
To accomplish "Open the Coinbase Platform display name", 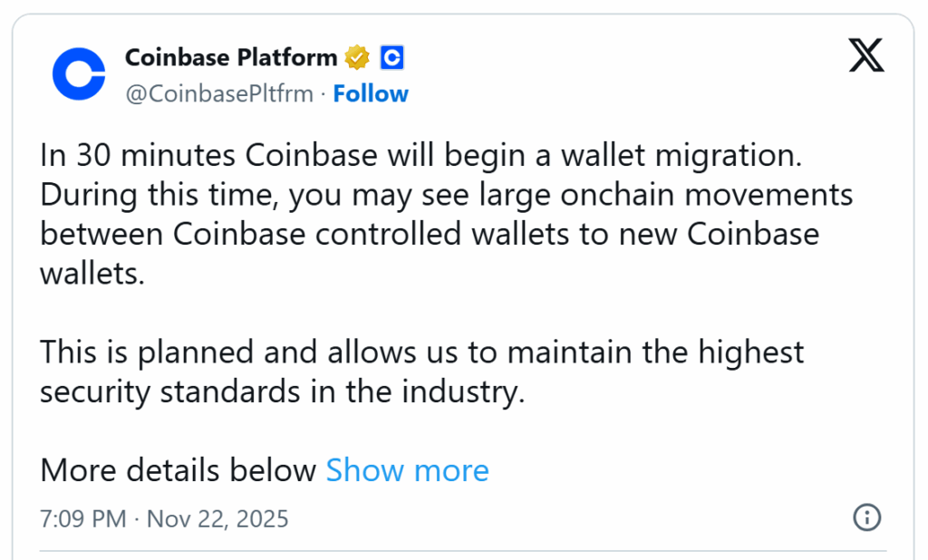I will pyautogui.click(x=231, y=58).
